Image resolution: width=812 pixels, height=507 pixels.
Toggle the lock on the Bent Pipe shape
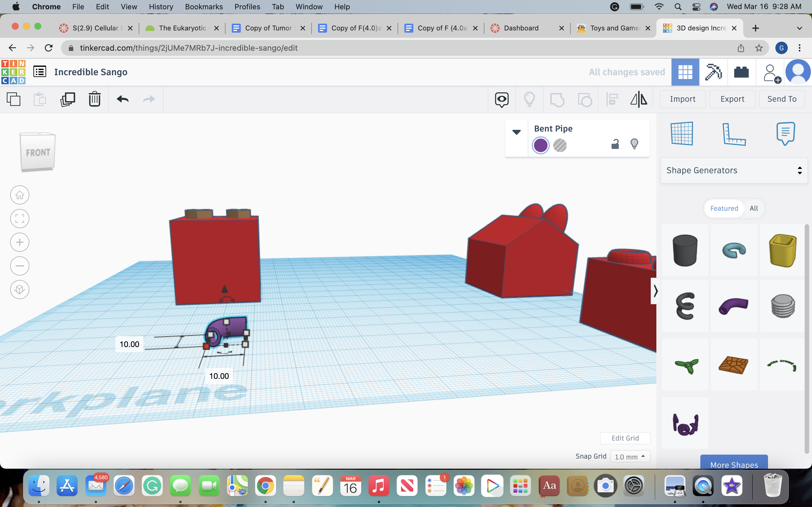pyautogui.click(x=615, y=144)
